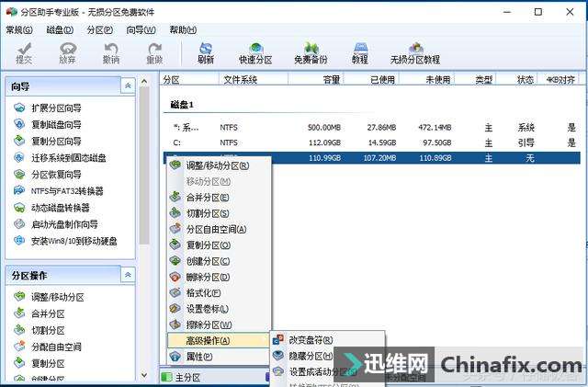The image size is (588, 387).
Task: Collapse the 分区操作 panel
Action: tap(128, 275)
